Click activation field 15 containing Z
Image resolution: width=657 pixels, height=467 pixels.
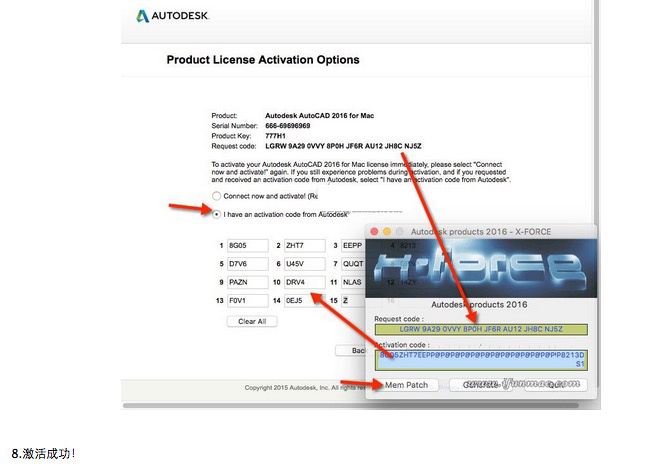[x=354, y=301]
